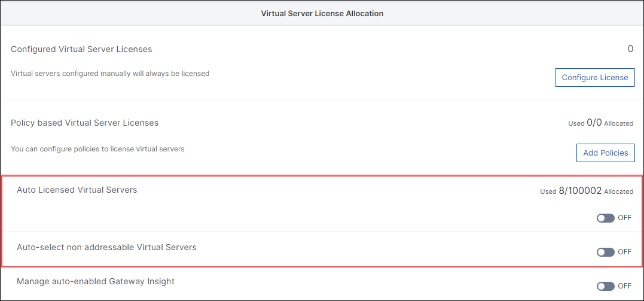644x301 pixels.
Task: Click the Auto Licensed Virtual Servers label
Action: tap(77, 190)
